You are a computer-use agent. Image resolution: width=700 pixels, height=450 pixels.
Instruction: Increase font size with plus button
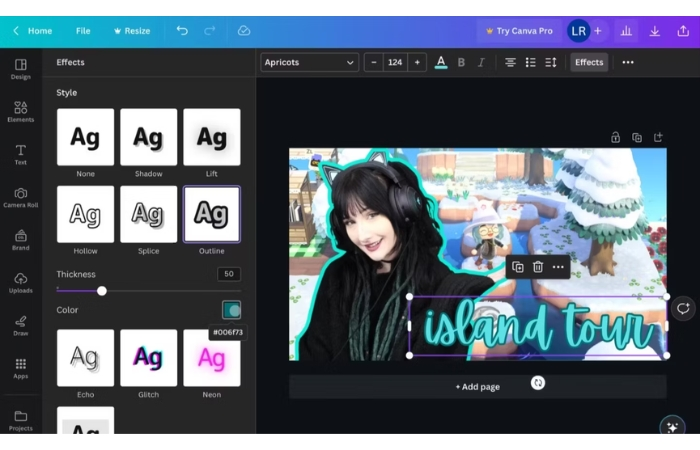point(417,62)
